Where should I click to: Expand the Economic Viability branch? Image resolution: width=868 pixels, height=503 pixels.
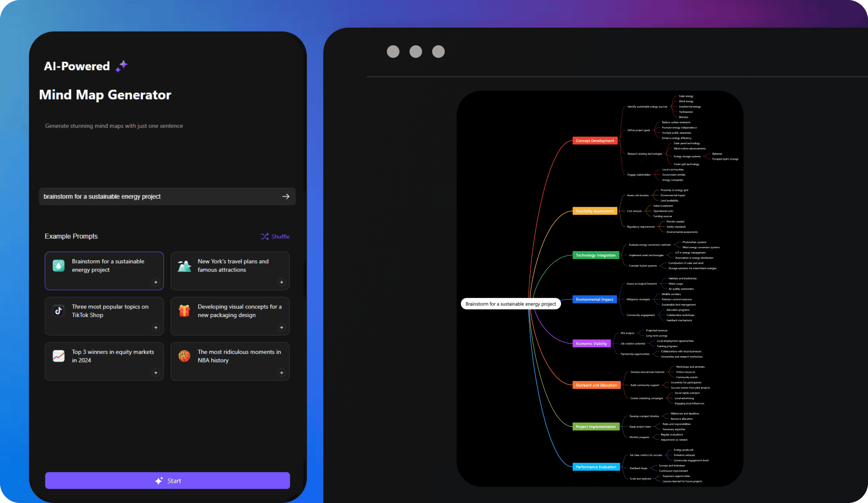(x=591, y=343)
